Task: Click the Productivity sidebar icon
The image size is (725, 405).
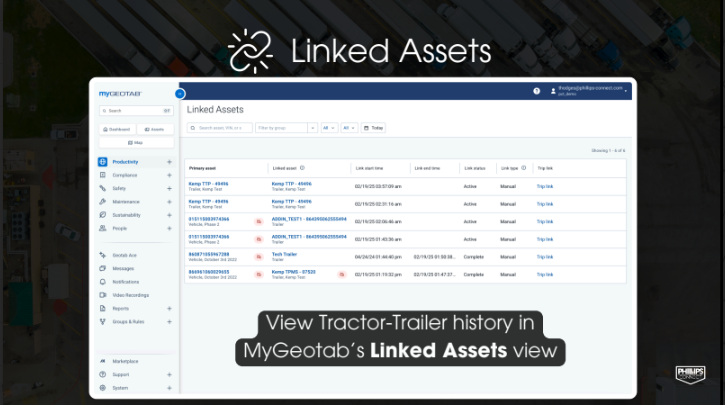Action: point(103,162)
